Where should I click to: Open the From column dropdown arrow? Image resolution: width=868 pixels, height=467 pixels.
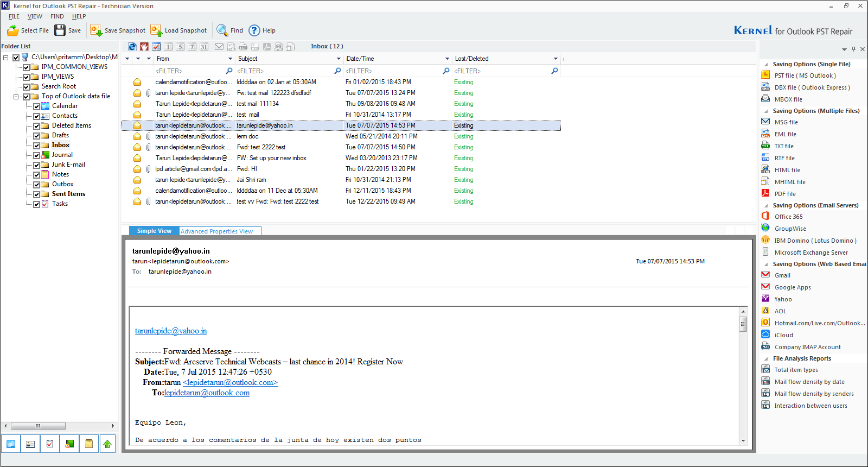230,59
